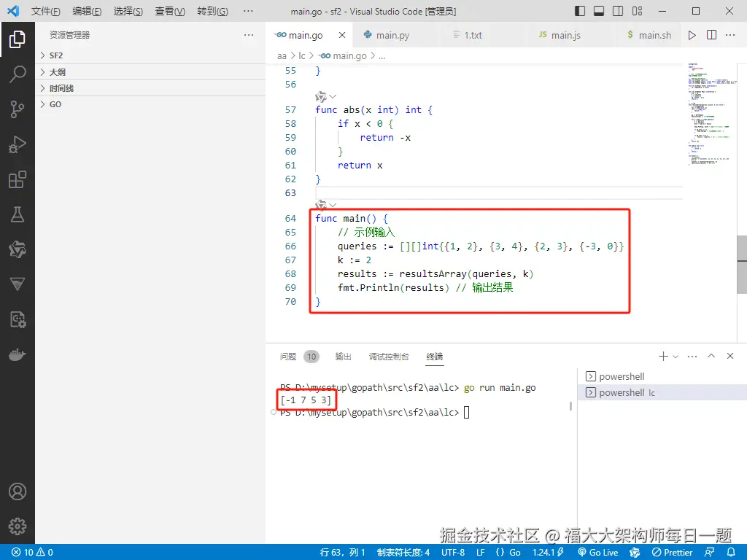Open the Docker view in activity bar
The width and height of the screenshot is (747, 560).
pyautogui.click(x=18, y=354)
